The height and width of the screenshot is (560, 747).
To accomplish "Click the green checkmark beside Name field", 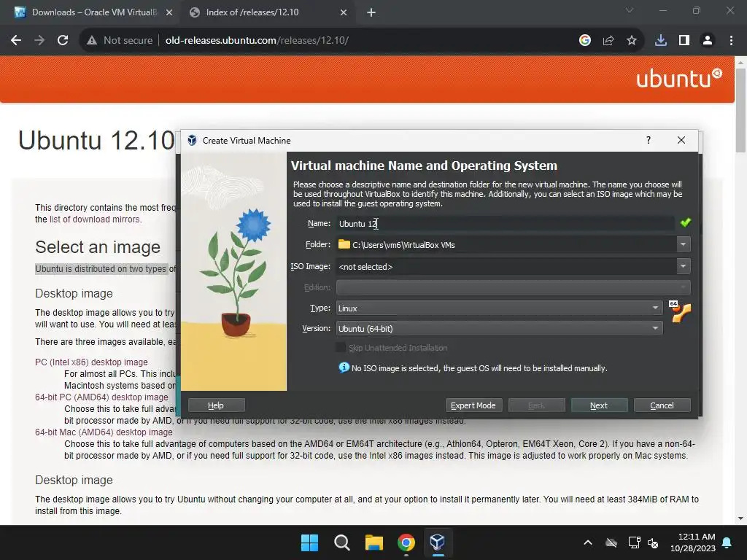I will (x=685, y=222).
